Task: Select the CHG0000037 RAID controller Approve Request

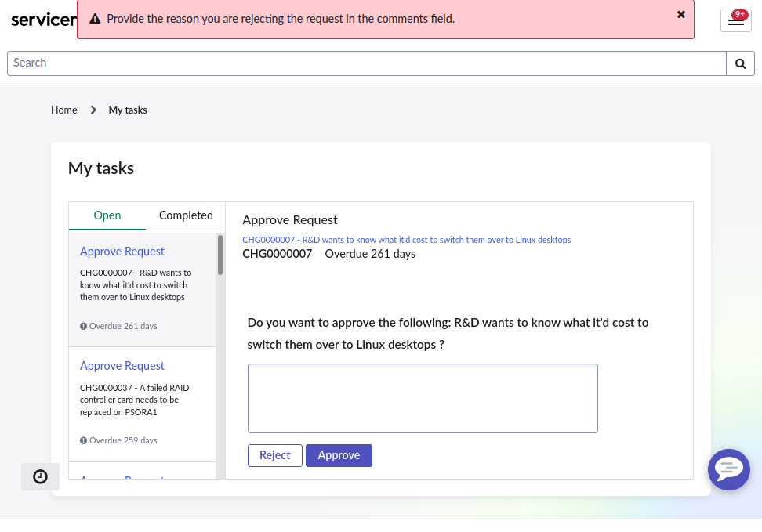Action: [x=122, y=366]
